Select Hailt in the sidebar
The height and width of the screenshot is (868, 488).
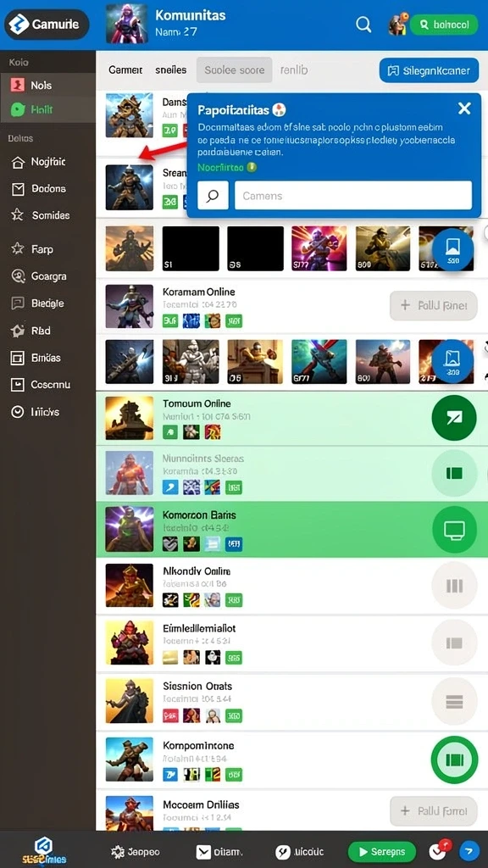(47, 109)
